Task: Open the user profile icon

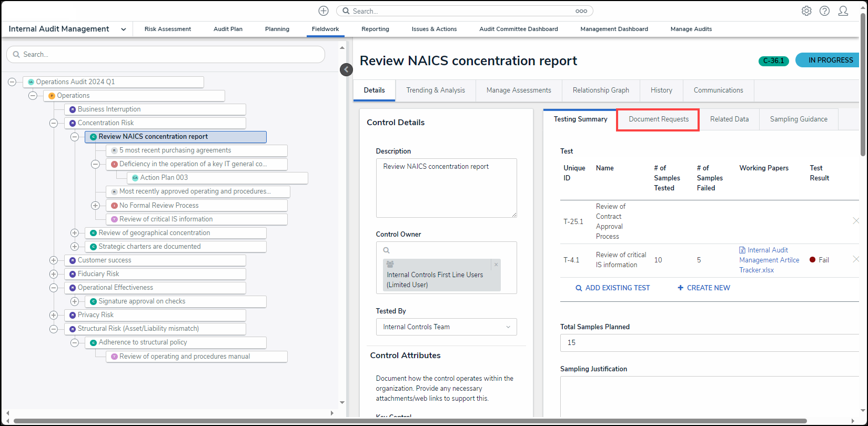Action: pyautogui.click(x=843, y=11)
